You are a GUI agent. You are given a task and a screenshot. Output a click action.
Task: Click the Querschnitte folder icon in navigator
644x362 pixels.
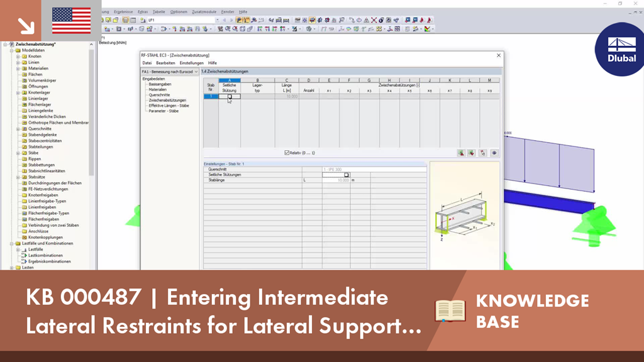click(25, 128)
